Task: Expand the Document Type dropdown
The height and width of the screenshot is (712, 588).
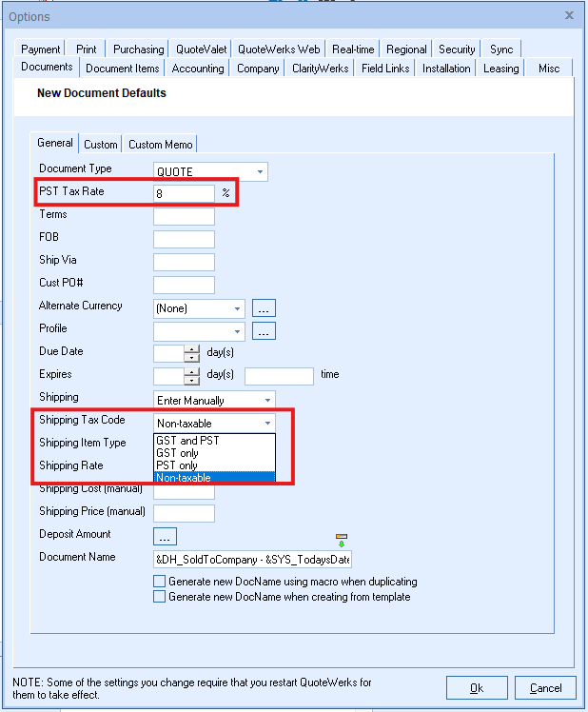Action: pyautogui.click(x=260, y=172)
